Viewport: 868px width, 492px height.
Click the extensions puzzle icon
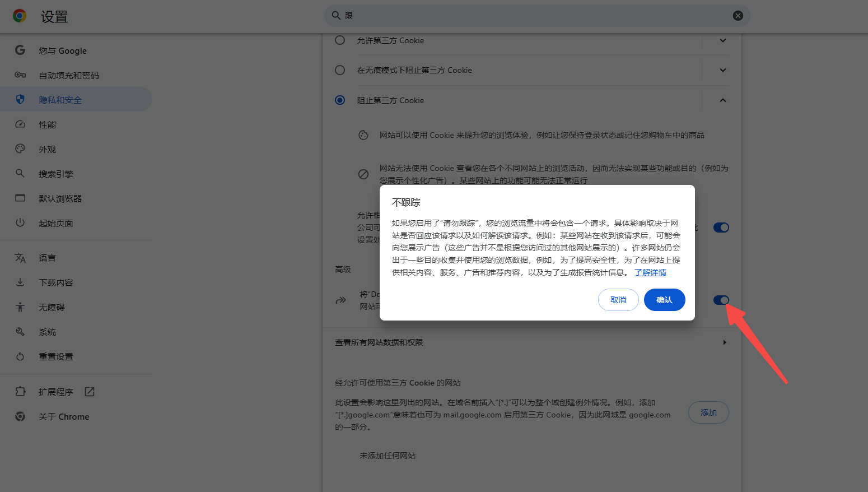20,391
